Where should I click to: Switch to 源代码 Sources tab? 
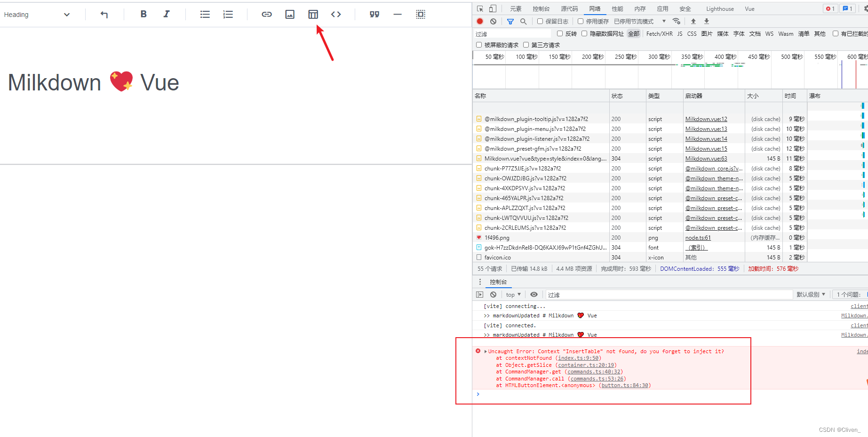(x=569, y=9)
